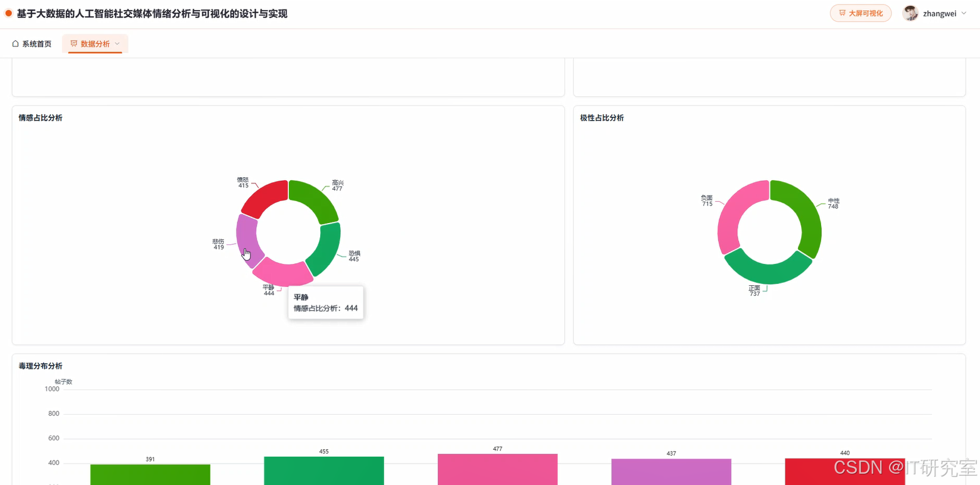This screenshot has width=980, height=485.
Task: Click the 1000 y-axis value
Action: tap(52, 389)
